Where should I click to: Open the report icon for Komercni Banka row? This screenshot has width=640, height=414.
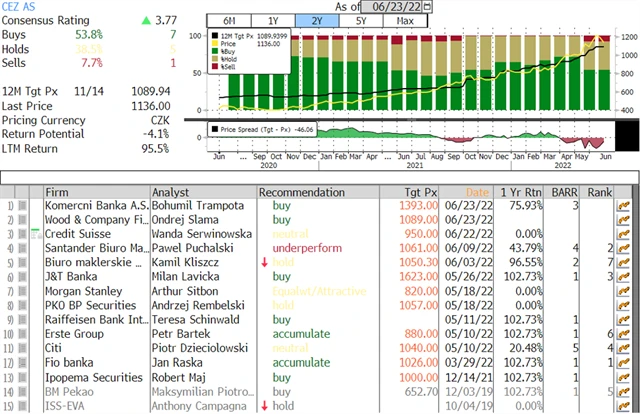pyautogui.click(x=626, y=205)
